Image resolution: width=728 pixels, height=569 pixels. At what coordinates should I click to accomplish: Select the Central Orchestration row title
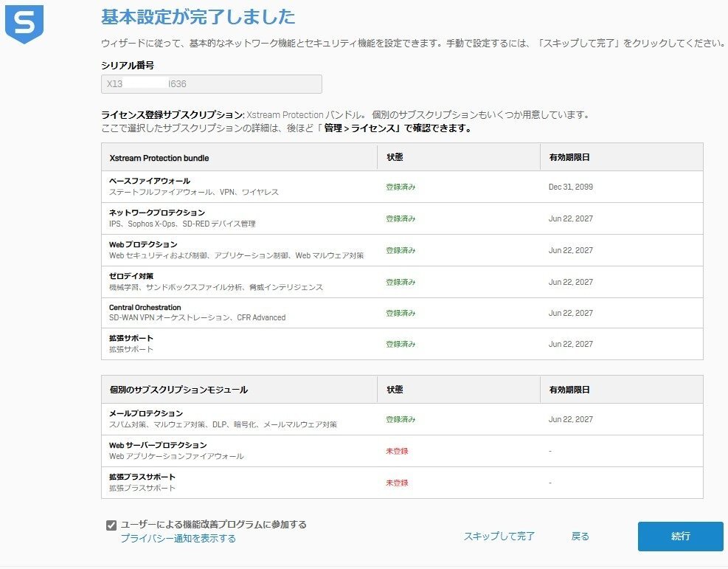(145, 308)
